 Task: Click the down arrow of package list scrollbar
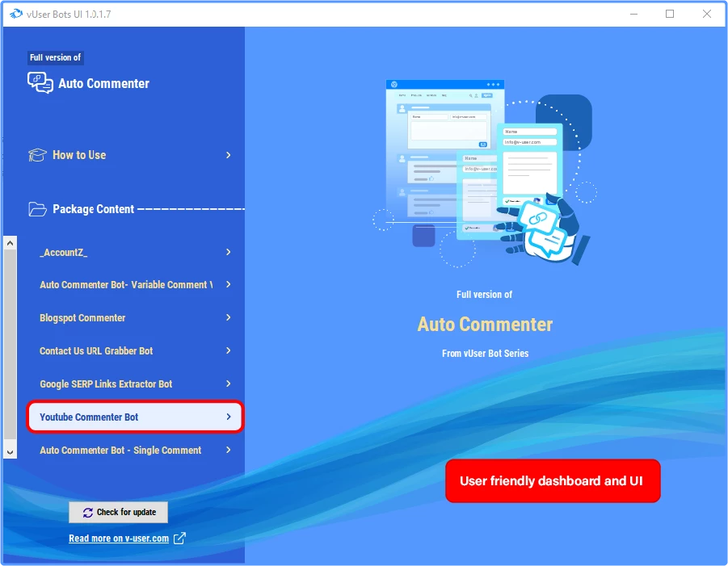11,452
